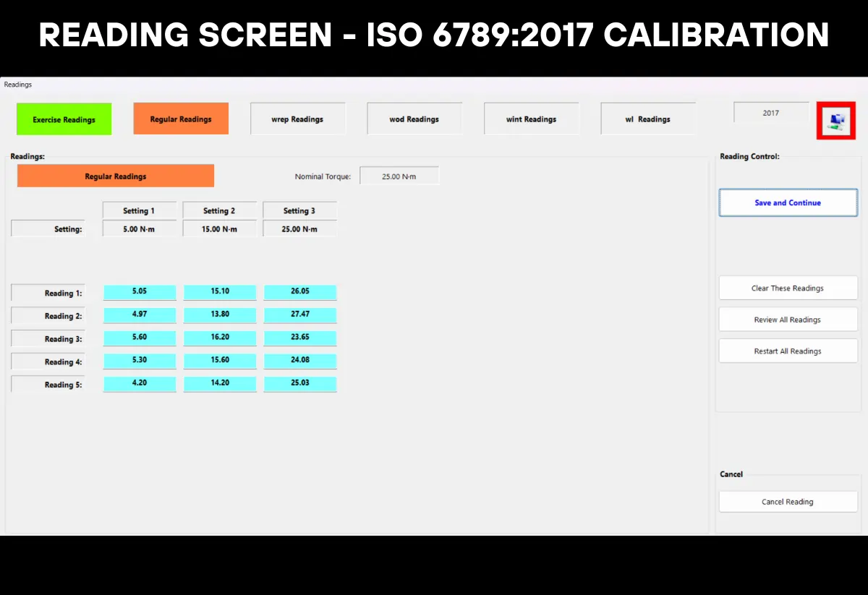Screen dimensions: 868x595
Task: Edit Reading 1 value 5.05
Action: point(140,291)
